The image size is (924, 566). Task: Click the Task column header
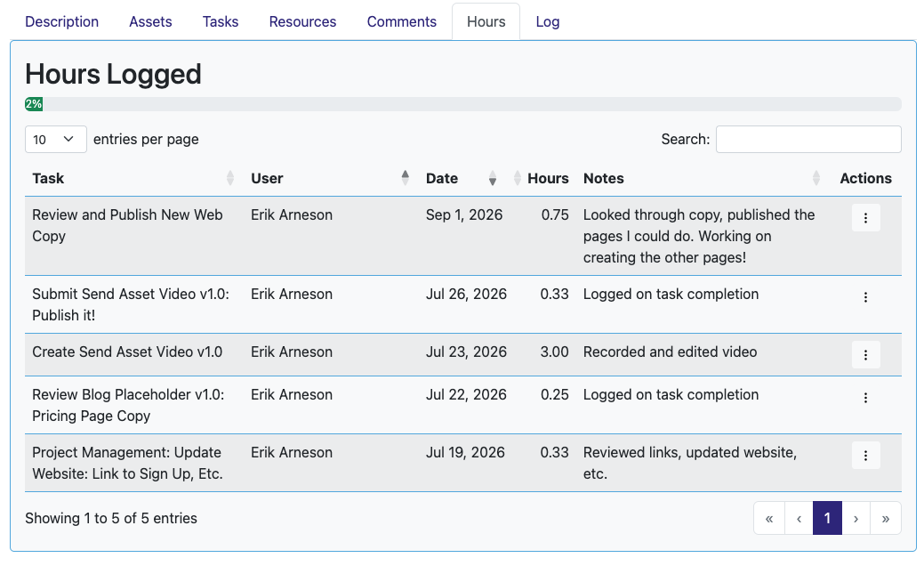pyautogui.click(x=48, y=178)
